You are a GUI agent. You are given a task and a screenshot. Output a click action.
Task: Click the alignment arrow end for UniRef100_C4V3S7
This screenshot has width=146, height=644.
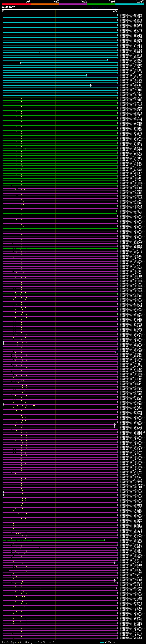[x=115, y=563]
